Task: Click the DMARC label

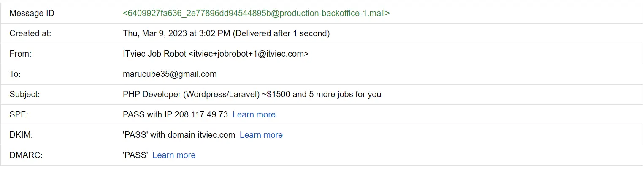Action: click(x=26, y=155)
